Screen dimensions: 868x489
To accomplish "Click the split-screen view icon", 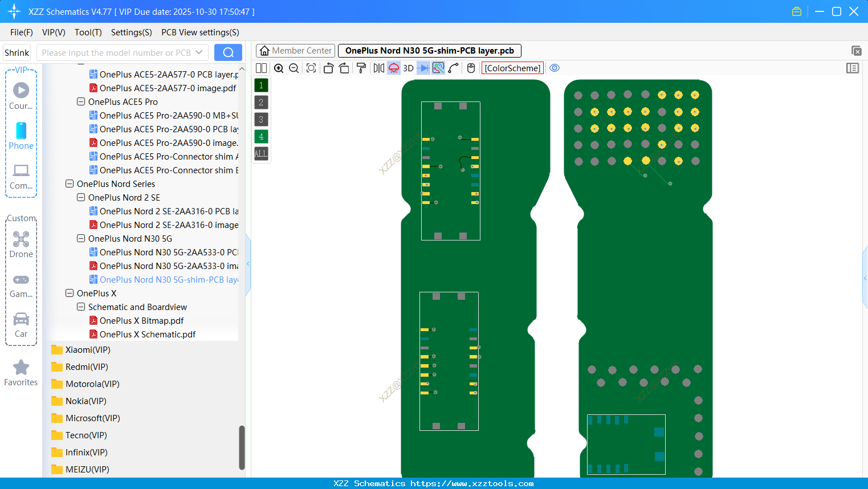I will click(261, 68).
